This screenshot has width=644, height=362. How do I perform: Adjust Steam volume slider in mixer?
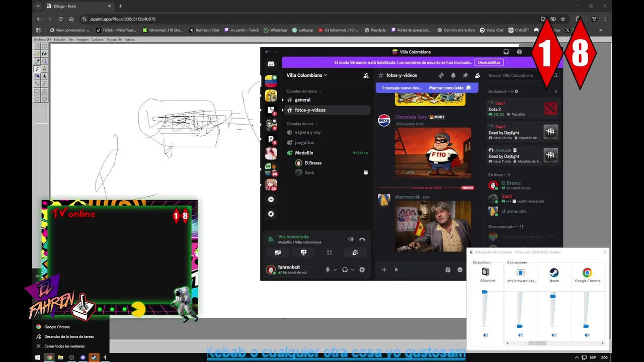pyautogui.click(x=553, y=297)
